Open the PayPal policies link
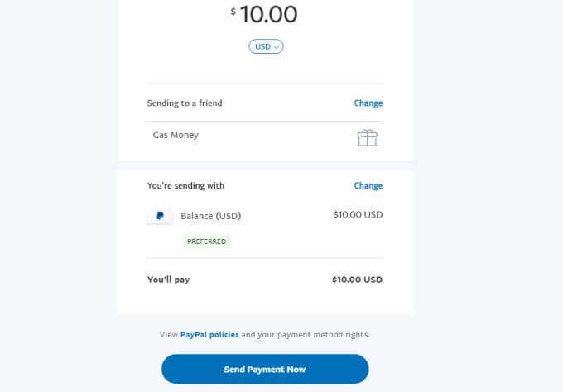The width and height of the screenshot is (563, 392). pyautogui.click(x=209, y=335)
